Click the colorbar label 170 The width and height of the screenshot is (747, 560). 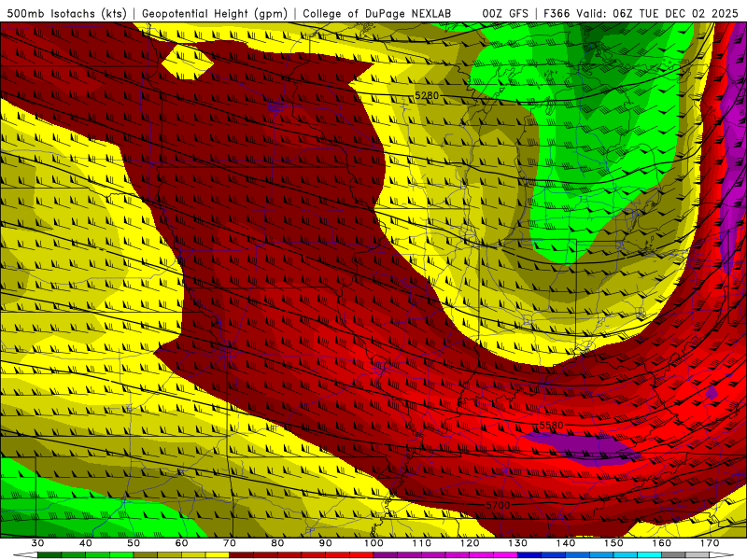click(x=710, y=543)
